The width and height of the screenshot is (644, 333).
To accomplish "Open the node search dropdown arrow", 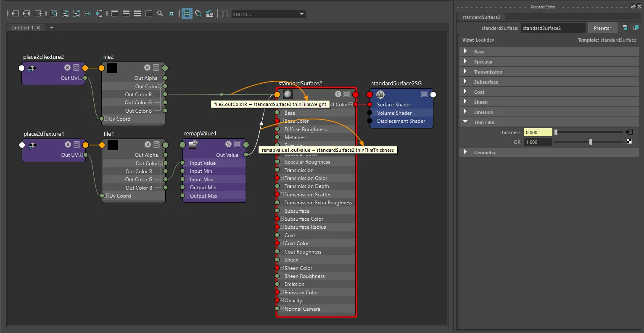I will tap(301, 14).
